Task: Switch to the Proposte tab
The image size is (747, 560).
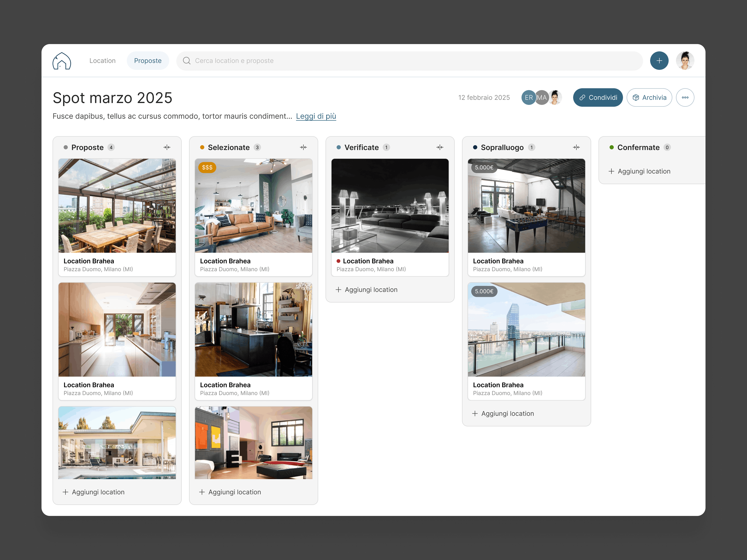Action: click(147, 61)
